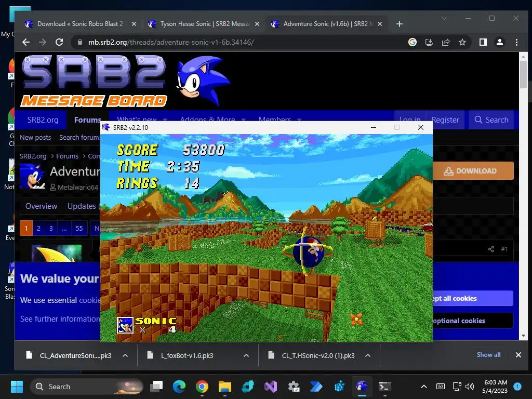Open the Chrome profile icon
This screenshot has height=399, width=532.
pyautogui.click(x=499, y=42)
